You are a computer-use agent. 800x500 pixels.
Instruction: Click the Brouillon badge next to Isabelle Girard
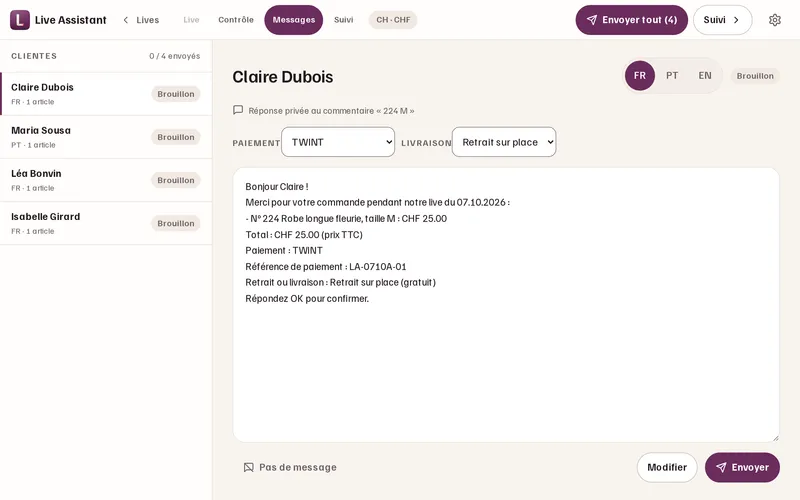(176, 223)
